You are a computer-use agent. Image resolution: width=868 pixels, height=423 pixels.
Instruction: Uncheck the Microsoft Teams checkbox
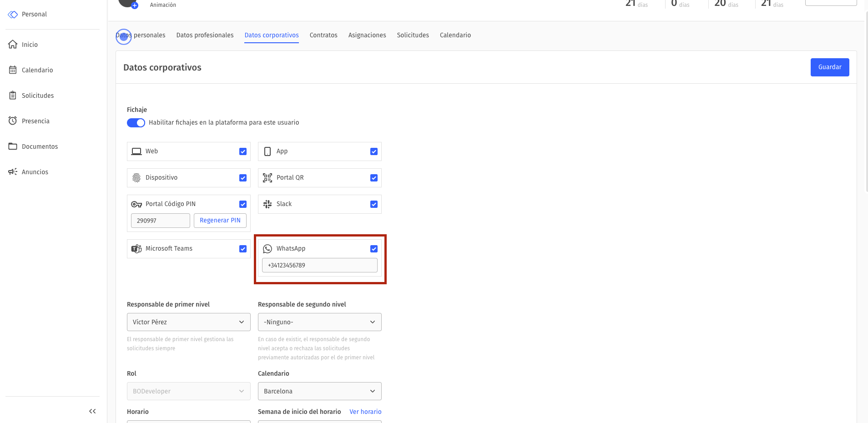pyautogui.click(x=243, y=249)
